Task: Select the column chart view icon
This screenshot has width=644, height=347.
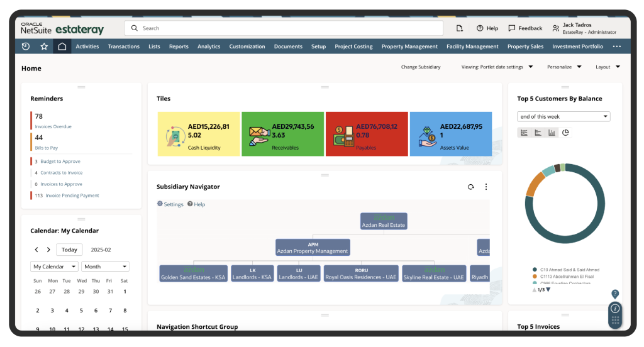Action: (x=552, y=133)
